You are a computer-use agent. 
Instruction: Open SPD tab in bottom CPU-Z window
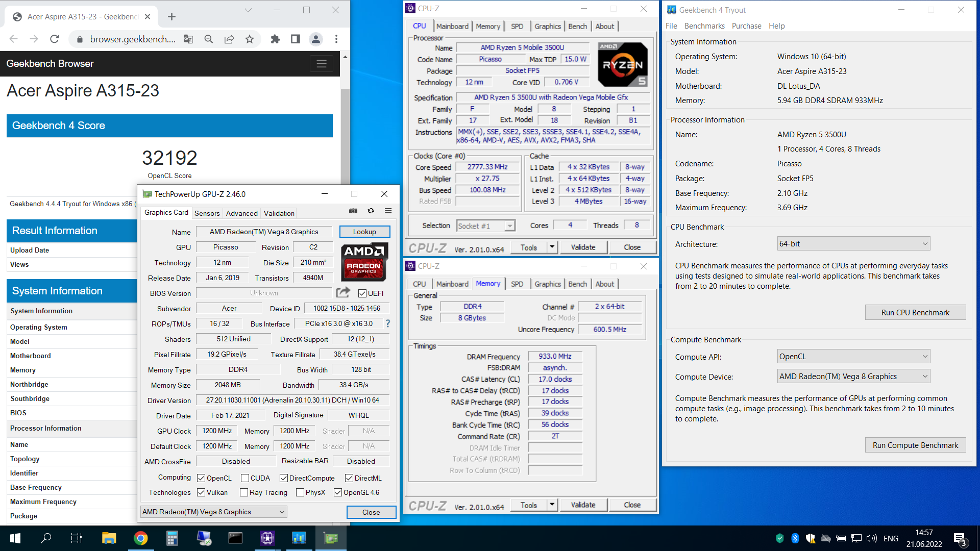point(517,284)
